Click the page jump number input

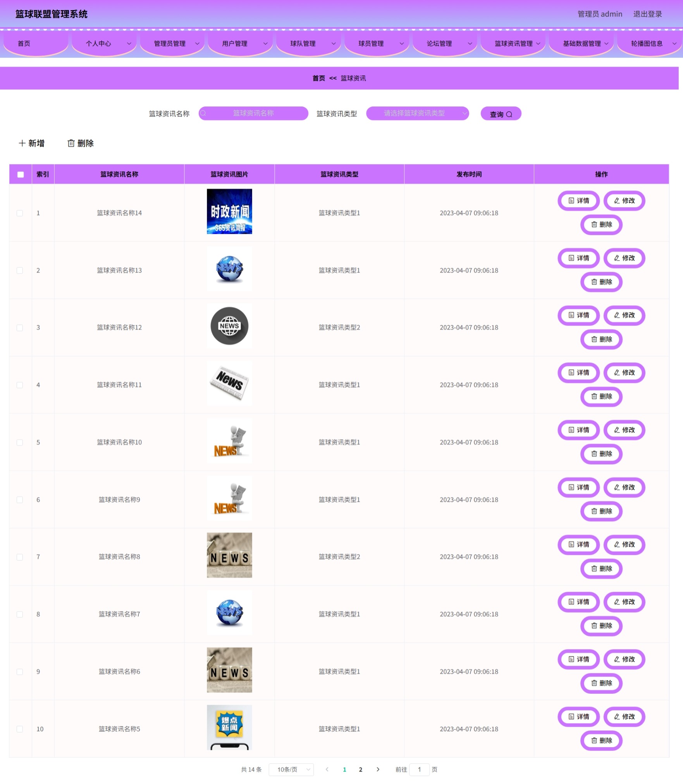point(419,770)
